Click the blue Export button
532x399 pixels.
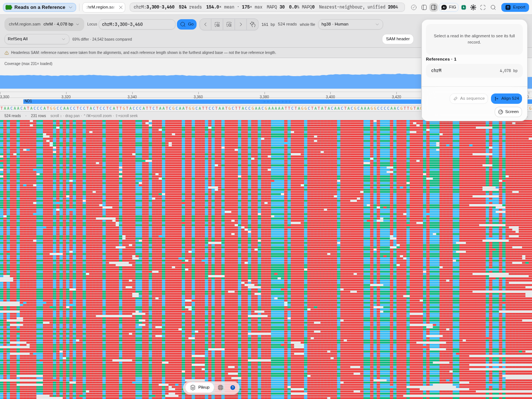[515, 7]
